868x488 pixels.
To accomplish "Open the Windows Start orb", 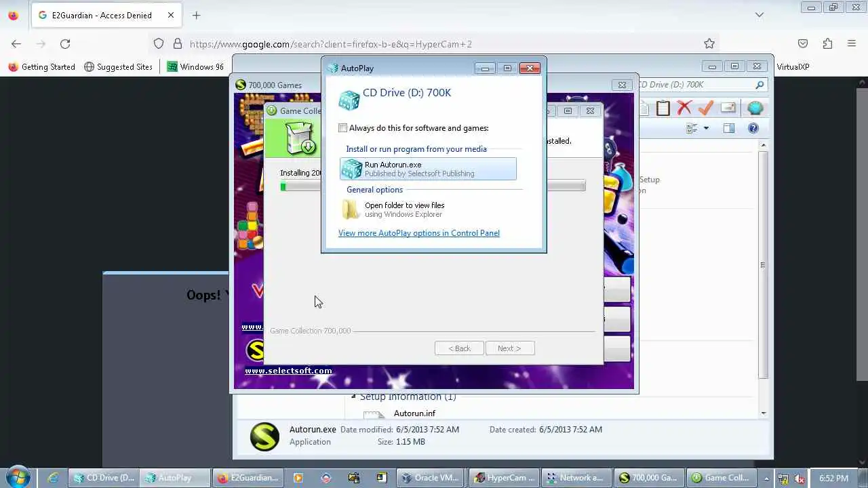I will [x=18, y=477].
